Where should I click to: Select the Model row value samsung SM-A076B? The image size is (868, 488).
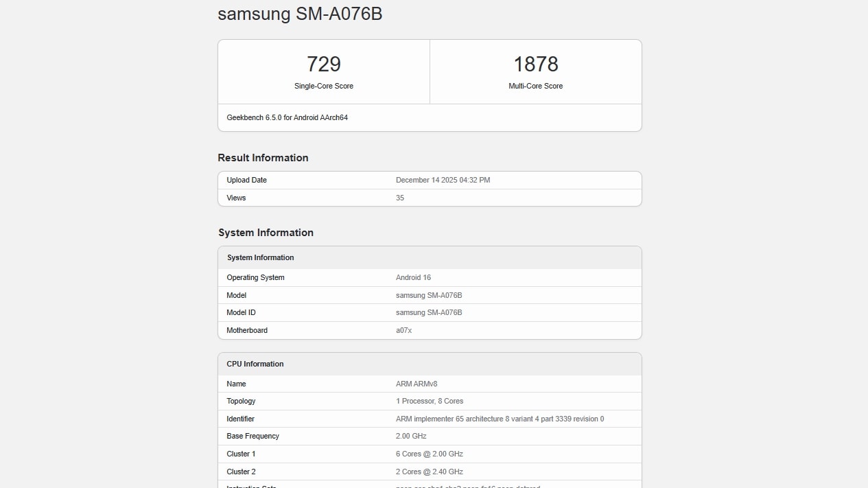point(428,295)
